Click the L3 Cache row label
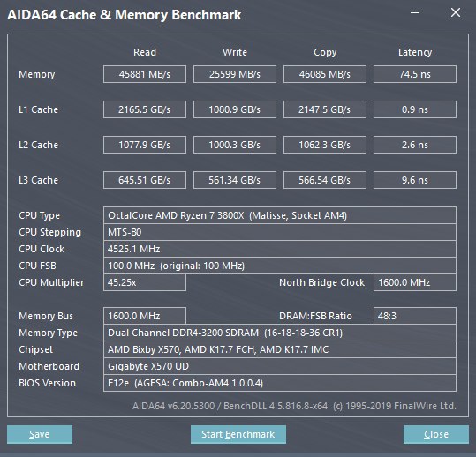Image resolution: width=476 pixels, height=457 pixels. [x=38, y=180]
